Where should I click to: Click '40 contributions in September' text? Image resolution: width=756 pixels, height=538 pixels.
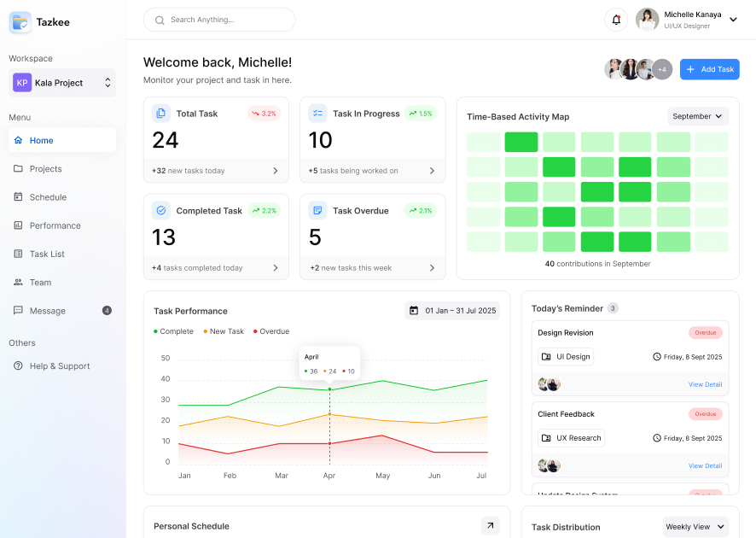[597, 264]
